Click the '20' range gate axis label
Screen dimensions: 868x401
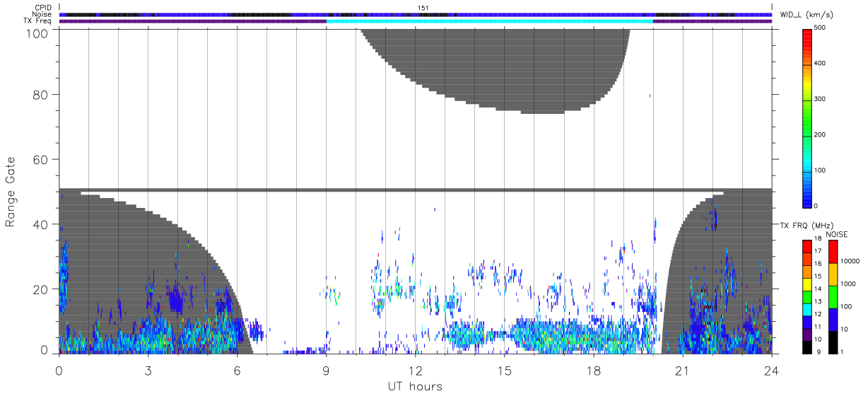40,289
